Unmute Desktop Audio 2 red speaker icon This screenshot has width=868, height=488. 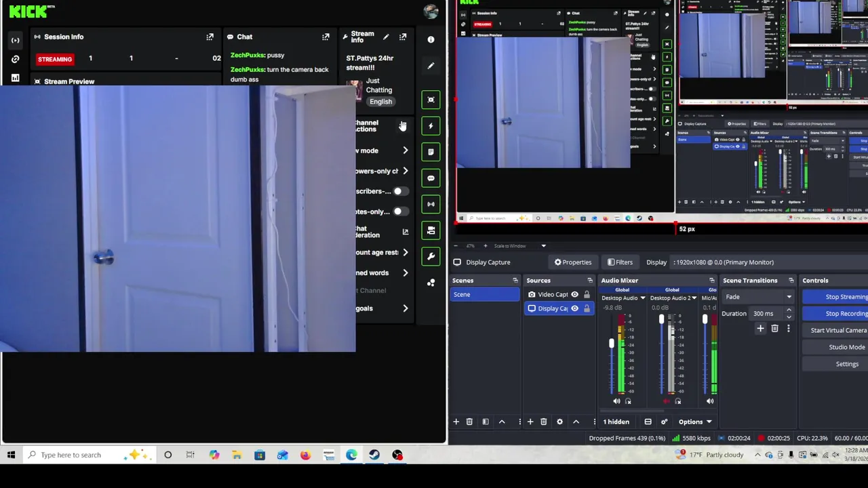click(x=666, y=401)
